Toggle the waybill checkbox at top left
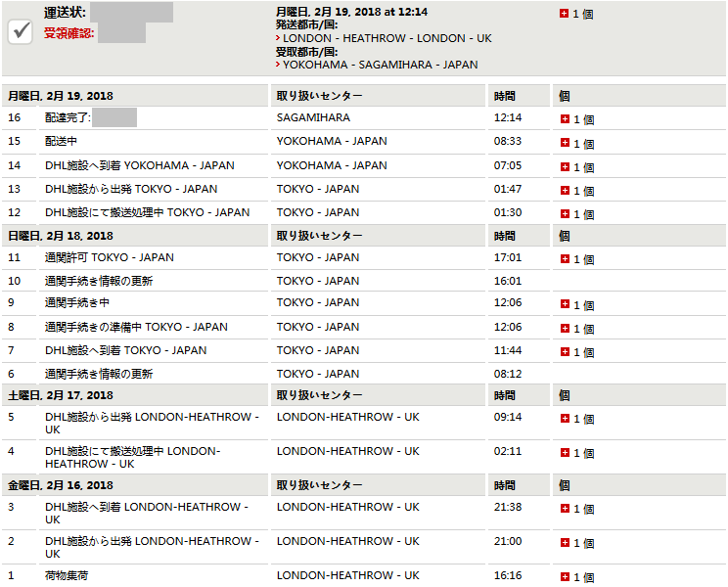The image size is (728, 587). pyautogui.click(x=21, y=31)
